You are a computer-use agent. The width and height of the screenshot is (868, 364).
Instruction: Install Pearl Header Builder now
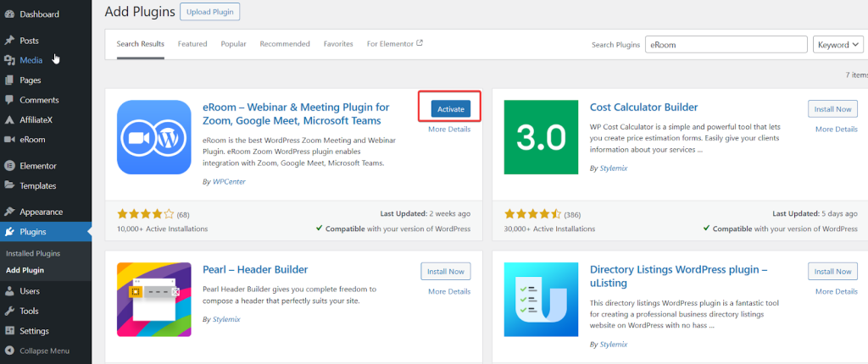(x=446, y=271)
